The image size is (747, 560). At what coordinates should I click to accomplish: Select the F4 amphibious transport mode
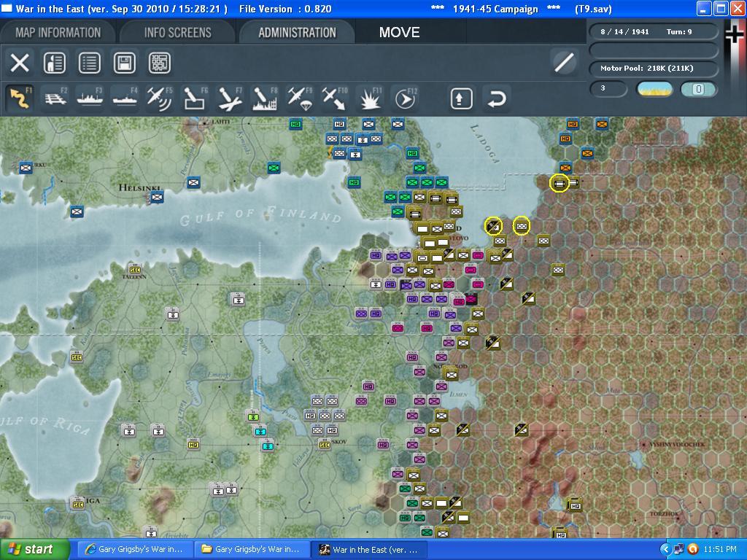(125, 98)
